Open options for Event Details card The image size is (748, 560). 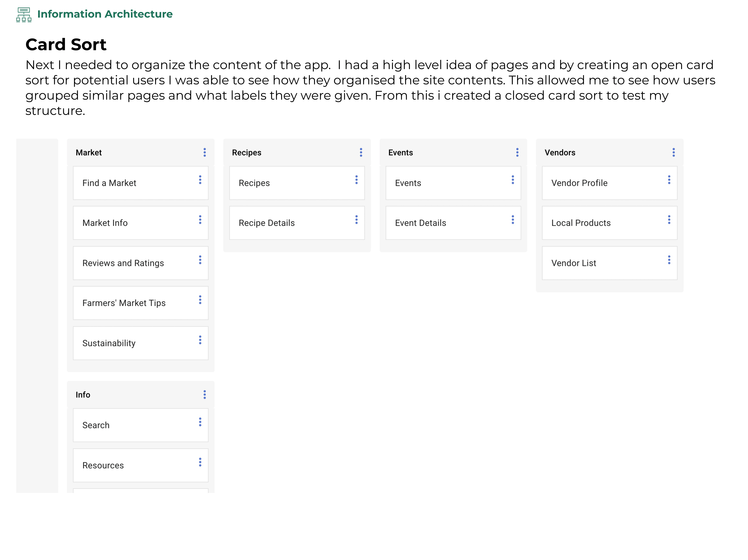[513, 220]
